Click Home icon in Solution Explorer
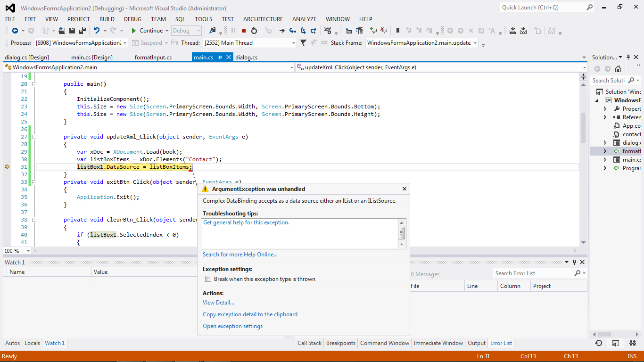The image size is (644, 362). pyautogui.click(x=618, y=69)
